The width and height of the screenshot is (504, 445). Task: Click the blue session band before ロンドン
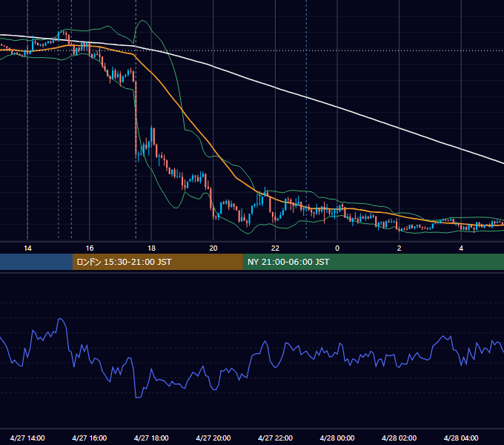[x=36, y=262]
